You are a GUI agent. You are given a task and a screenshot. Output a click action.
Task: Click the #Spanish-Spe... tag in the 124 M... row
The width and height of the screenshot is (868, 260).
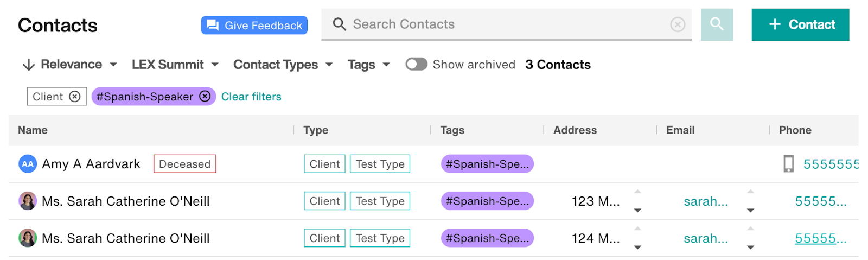click(487, 238)
